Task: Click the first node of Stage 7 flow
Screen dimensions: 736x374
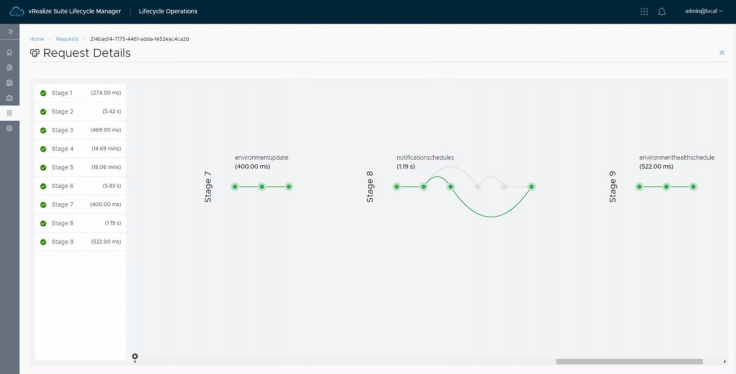Action: pos(235,187)
